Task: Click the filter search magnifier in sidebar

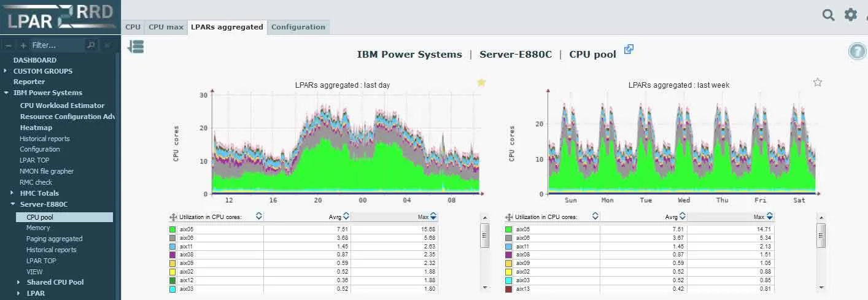Action: [91, 45]
